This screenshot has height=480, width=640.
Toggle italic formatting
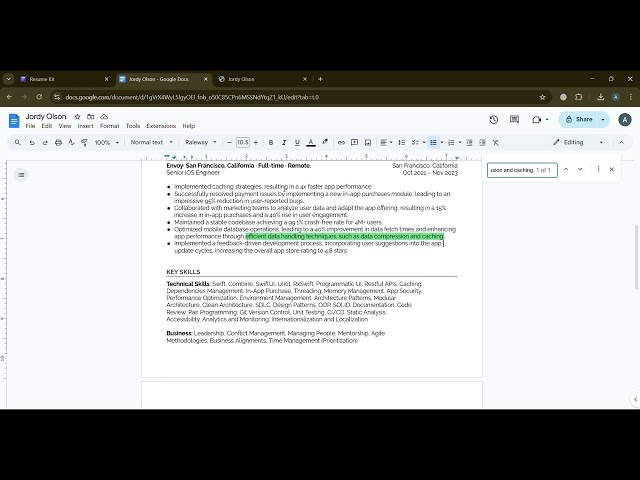tap(284, 142)
